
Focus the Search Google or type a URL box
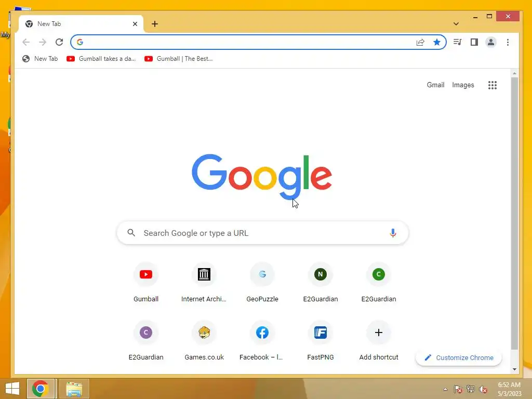(x=262, y=233)
